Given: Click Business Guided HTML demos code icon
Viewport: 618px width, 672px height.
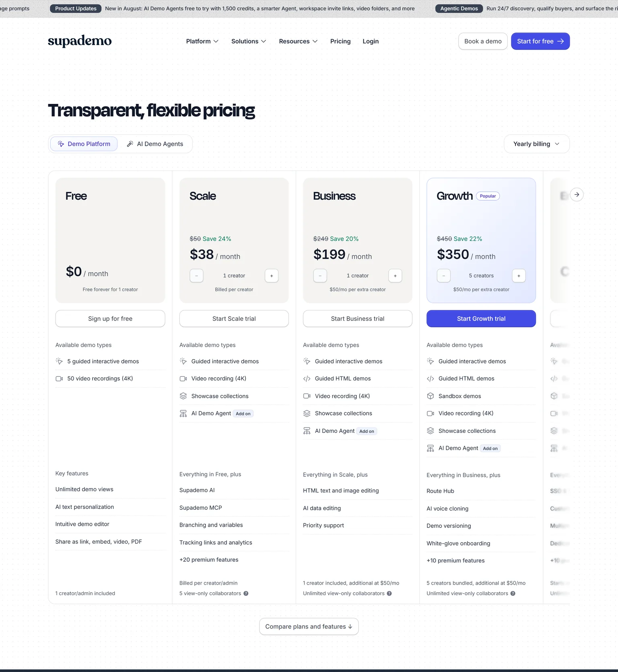Looking at the screenshot, I should 307,378.
